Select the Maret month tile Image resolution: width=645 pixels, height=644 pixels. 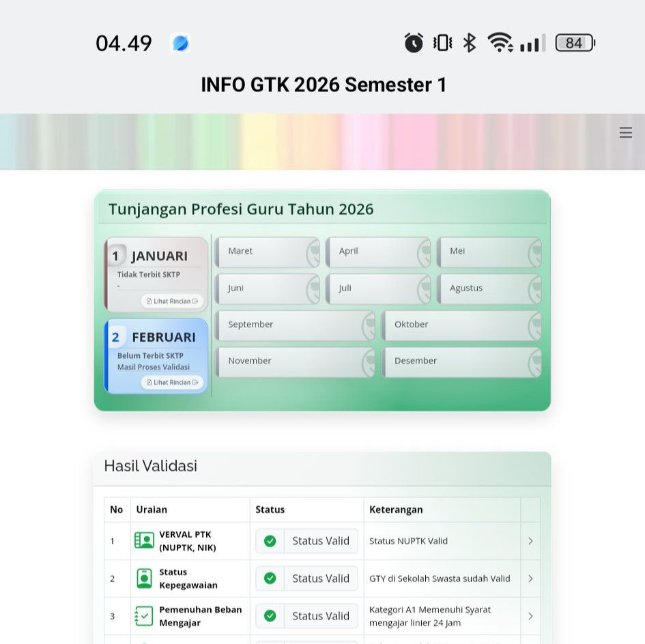point(268,252)
